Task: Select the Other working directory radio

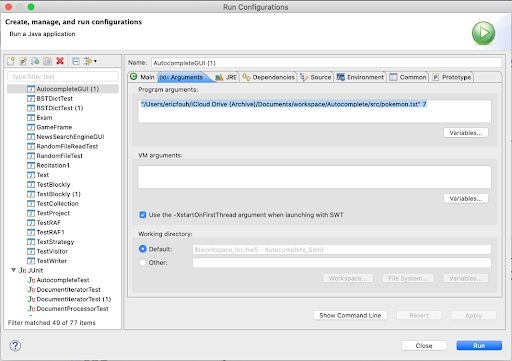Action: [143, 262]
